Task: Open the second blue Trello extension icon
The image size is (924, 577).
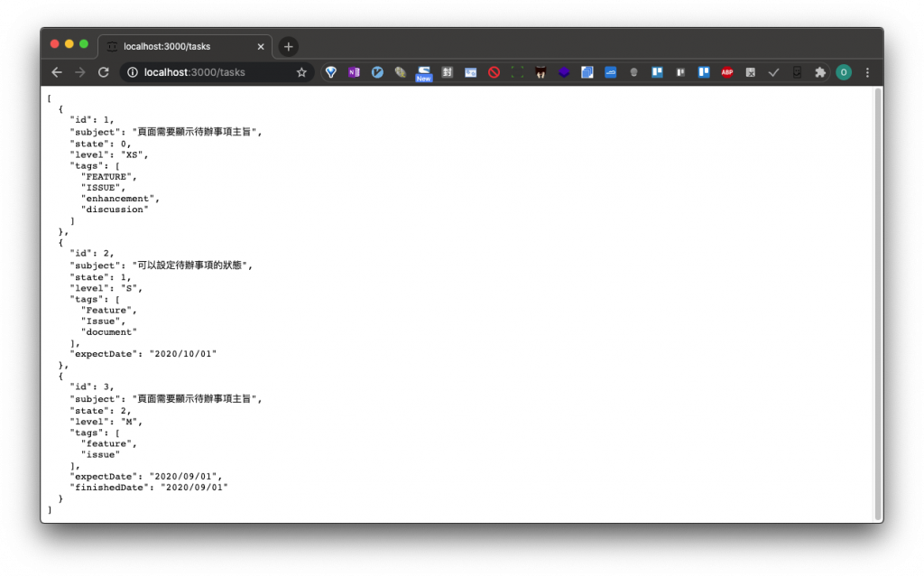Action: (x=704, y=72)
